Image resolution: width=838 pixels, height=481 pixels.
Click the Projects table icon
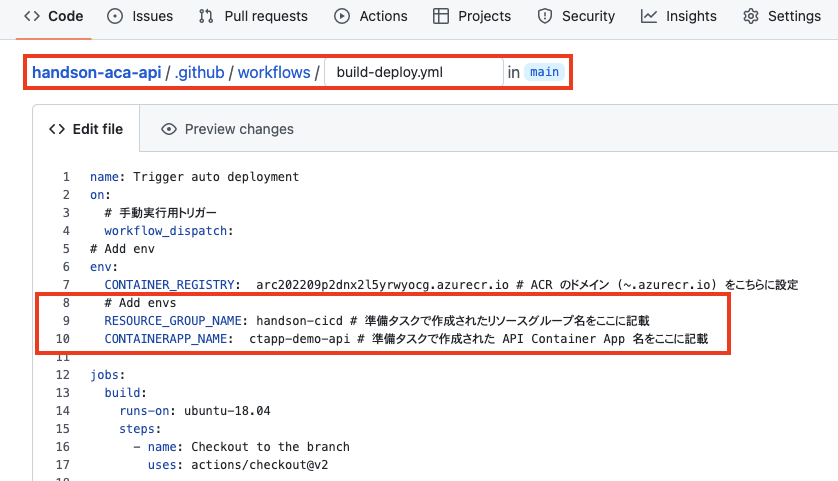click(x=441, y=17)
